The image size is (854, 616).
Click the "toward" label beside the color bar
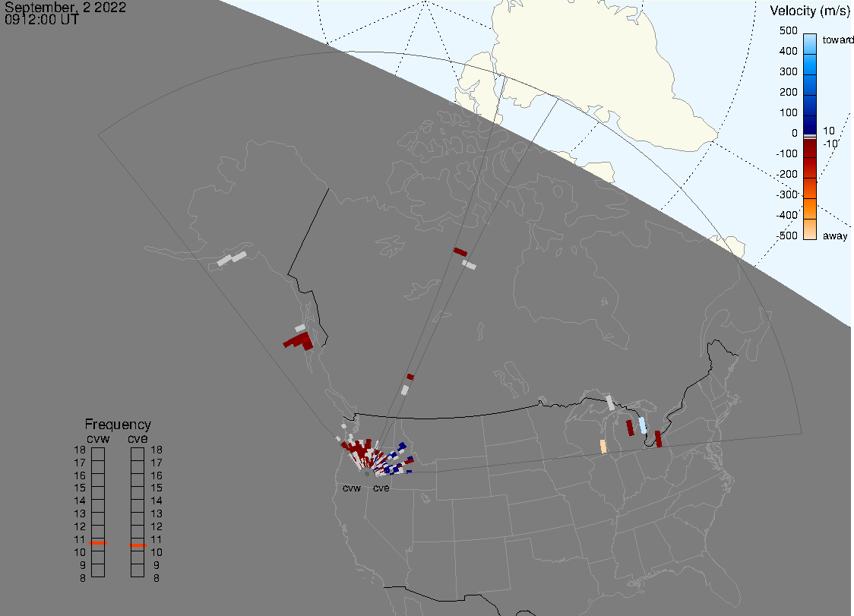(x=837, y=39)
